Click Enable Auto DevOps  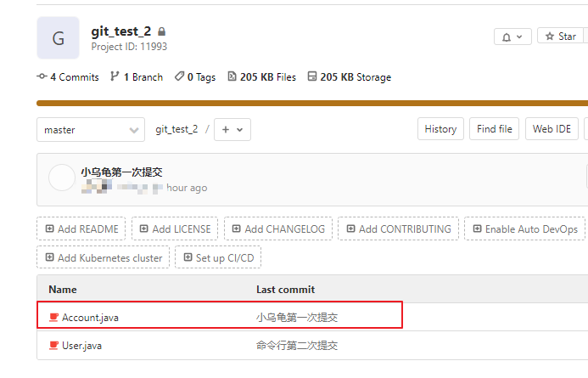[524, 228]
